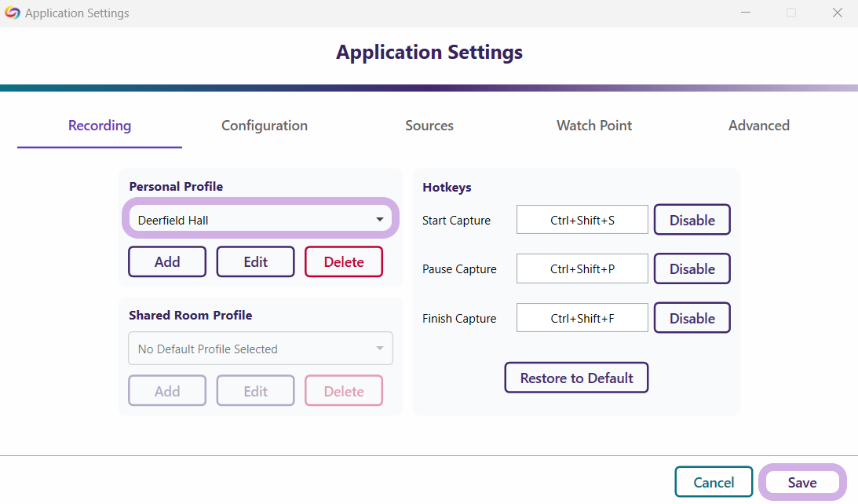Go to the Watch Point tab
The image size is (858, 504).
coord(594,126)
